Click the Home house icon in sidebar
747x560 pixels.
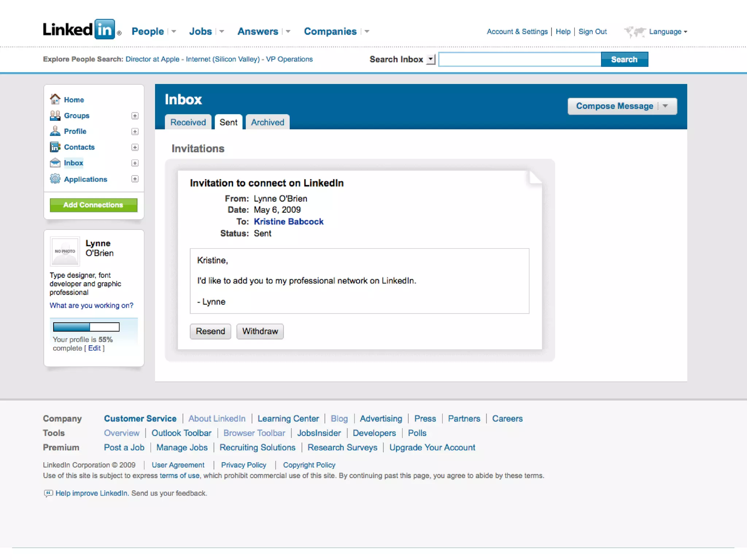coord(55,99)
